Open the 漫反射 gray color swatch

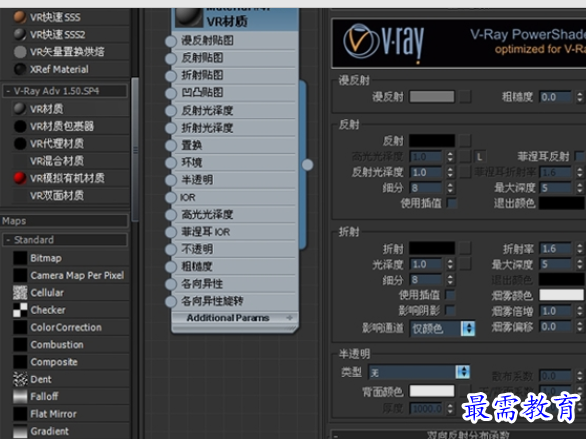click(432, 96)
